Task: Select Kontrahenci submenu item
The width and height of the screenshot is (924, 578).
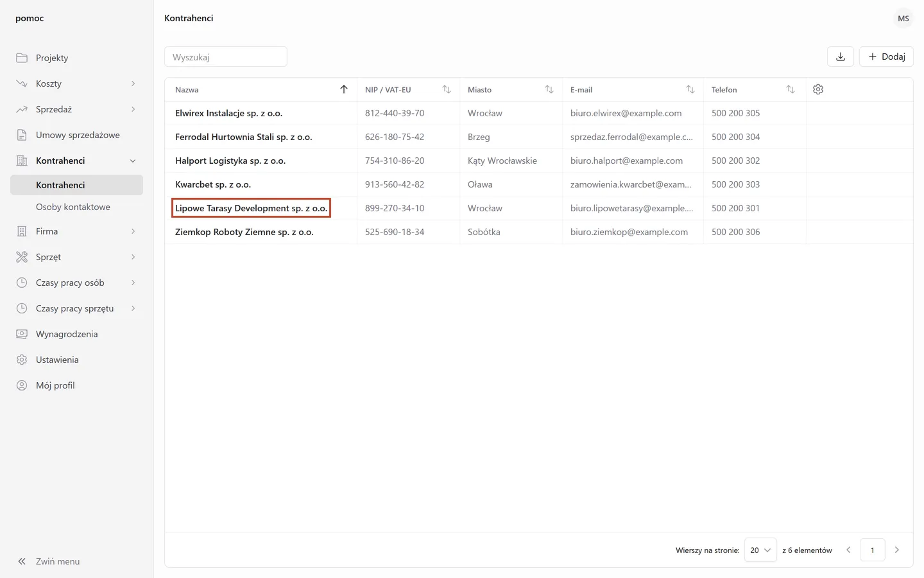Action: tap(76, 185)
